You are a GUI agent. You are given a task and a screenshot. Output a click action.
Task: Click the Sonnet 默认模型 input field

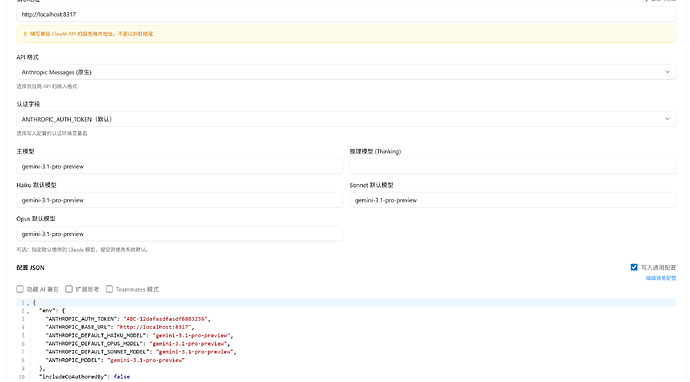click(x=513, y=200)
